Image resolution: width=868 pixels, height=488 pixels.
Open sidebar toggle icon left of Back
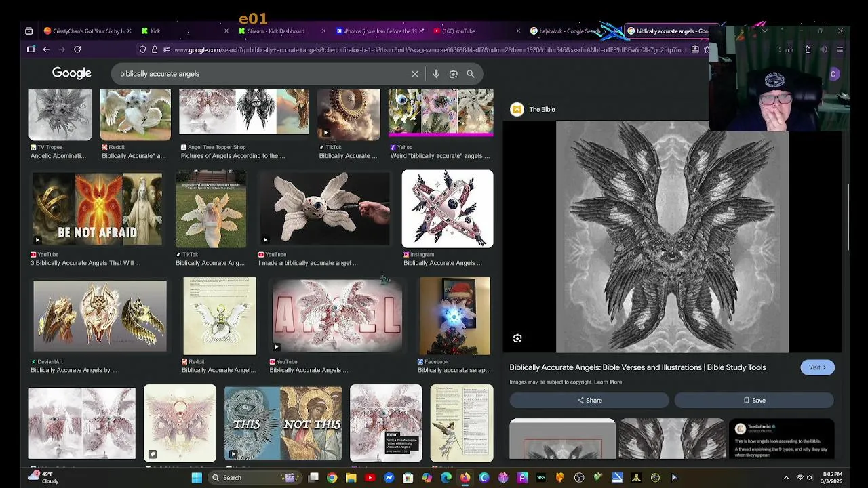31,49
